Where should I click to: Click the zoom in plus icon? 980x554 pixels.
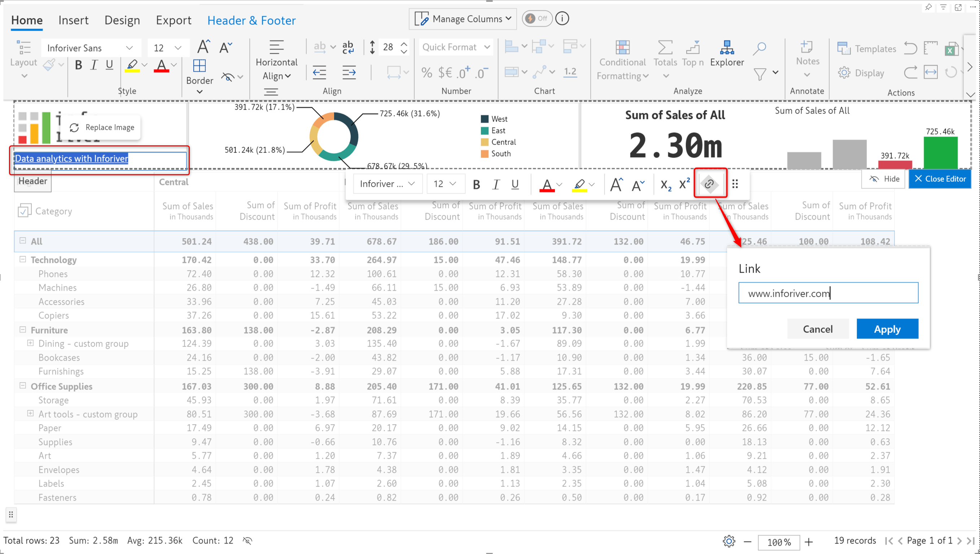(809, 541)
